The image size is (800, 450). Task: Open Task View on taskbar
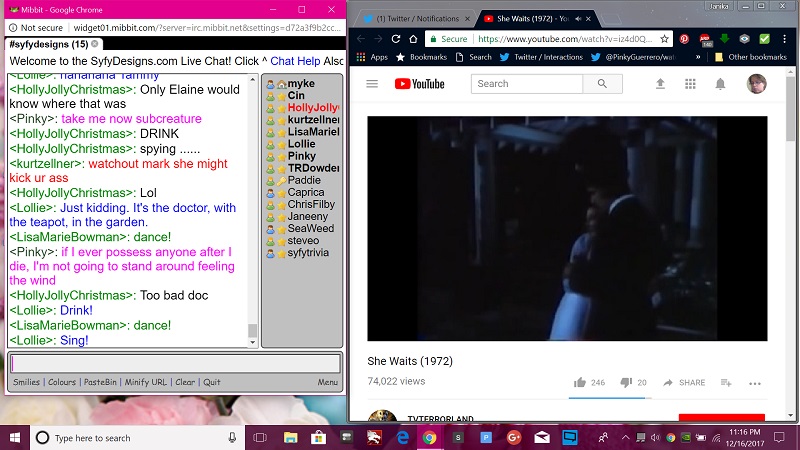[260, 438]
